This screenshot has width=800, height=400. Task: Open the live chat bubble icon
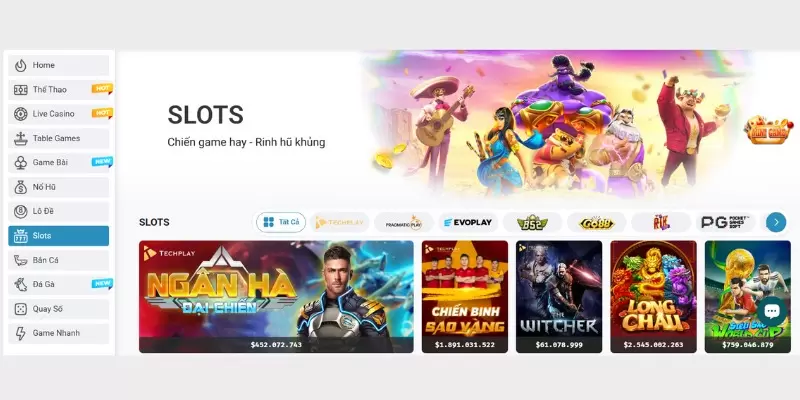(772, 311)
